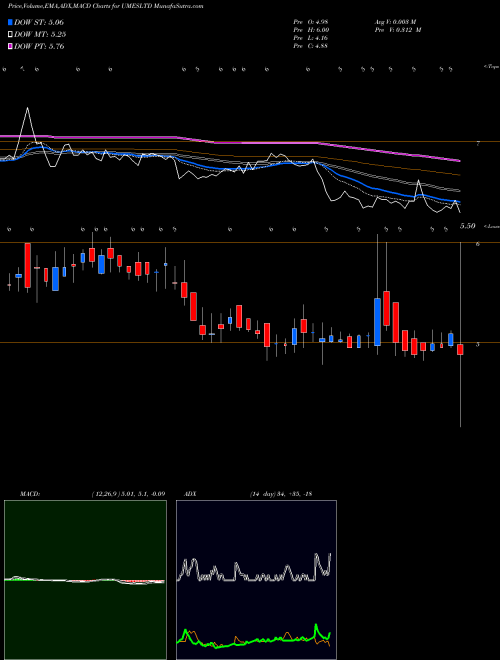Click the 'Pre H: 6.09' value
Image resolution: width=500 pixels, height=660 pixels.
coord(311,30)
